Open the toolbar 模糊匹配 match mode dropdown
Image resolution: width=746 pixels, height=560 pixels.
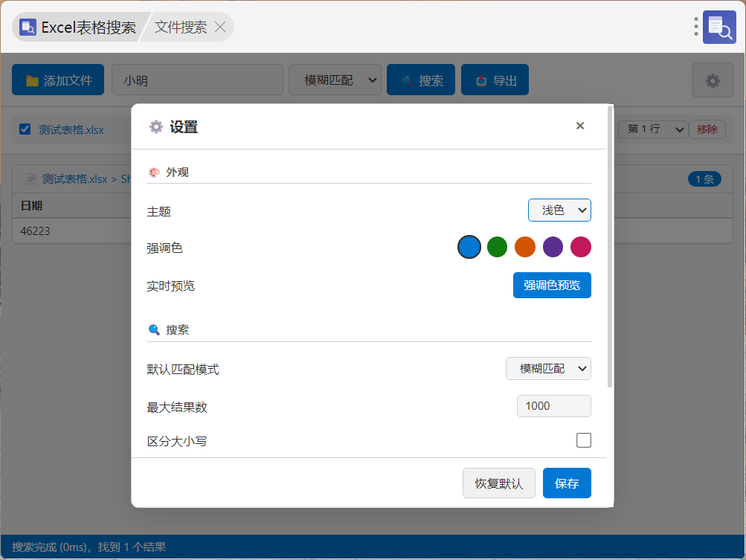point(335,80)
